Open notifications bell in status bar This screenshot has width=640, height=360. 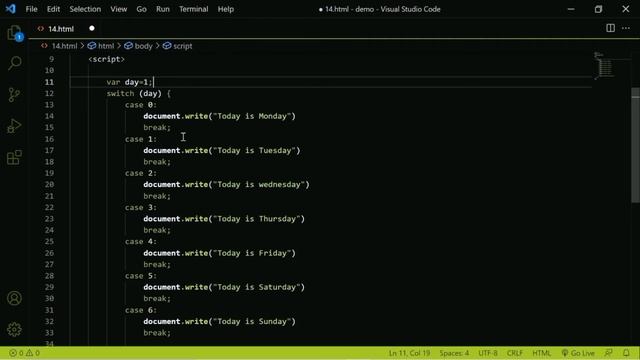(x=626, y=353)
